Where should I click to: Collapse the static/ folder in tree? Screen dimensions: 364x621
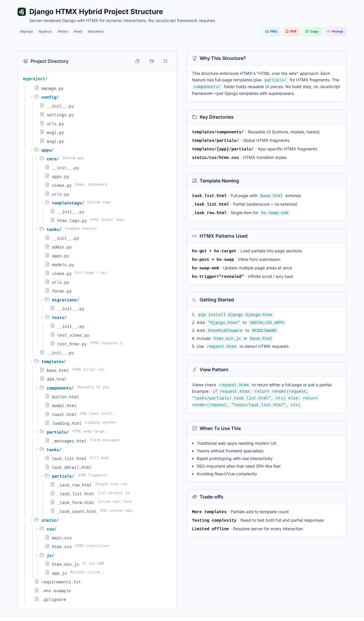31,520
